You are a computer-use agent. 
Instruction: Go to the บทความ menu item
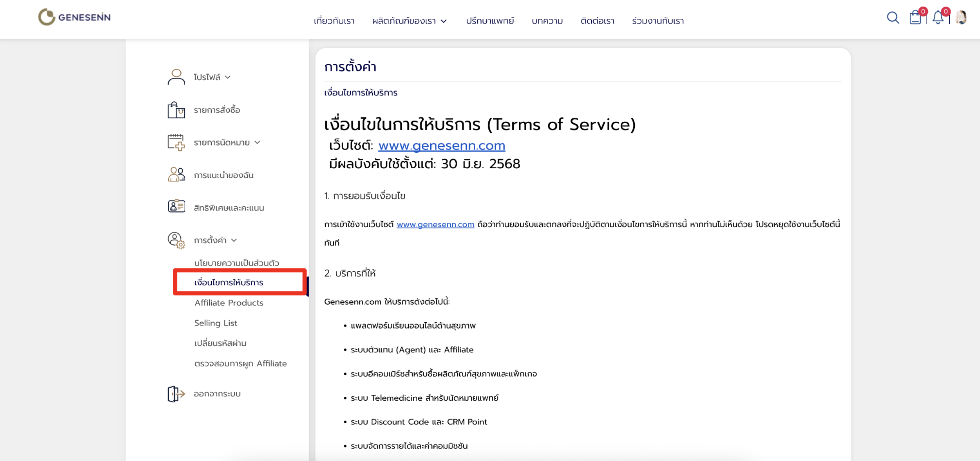[547, 21]
